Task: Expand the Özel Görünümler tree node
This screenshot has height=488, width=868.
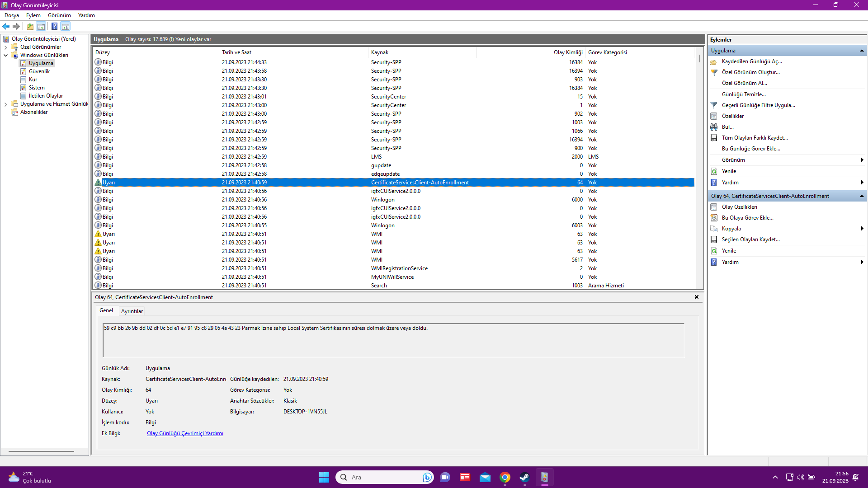Action: [5, 47]
